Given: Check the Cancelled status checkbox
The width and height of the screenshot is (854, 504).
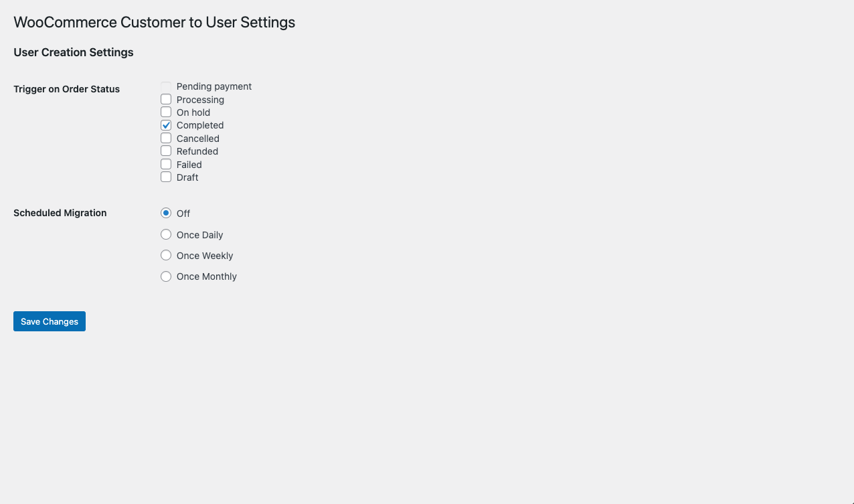Looking at the screenshot, I should click(166, 138).
